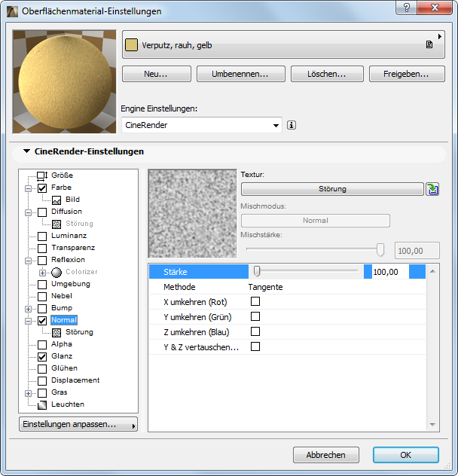Uncheck the Glanz channel checkbox
The image size is (458, 476).
tap(42, 357)
